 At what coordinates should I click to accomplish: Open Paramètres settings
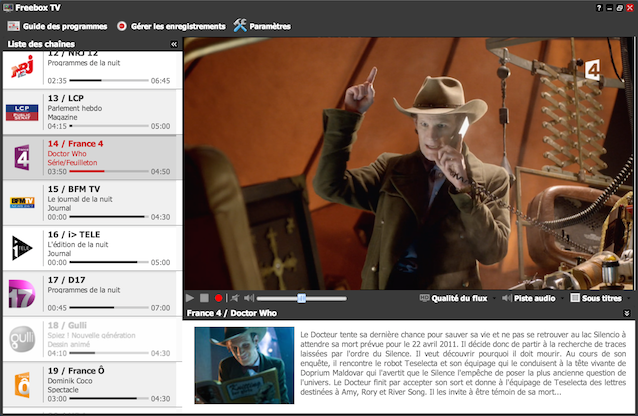coord(262,26)
